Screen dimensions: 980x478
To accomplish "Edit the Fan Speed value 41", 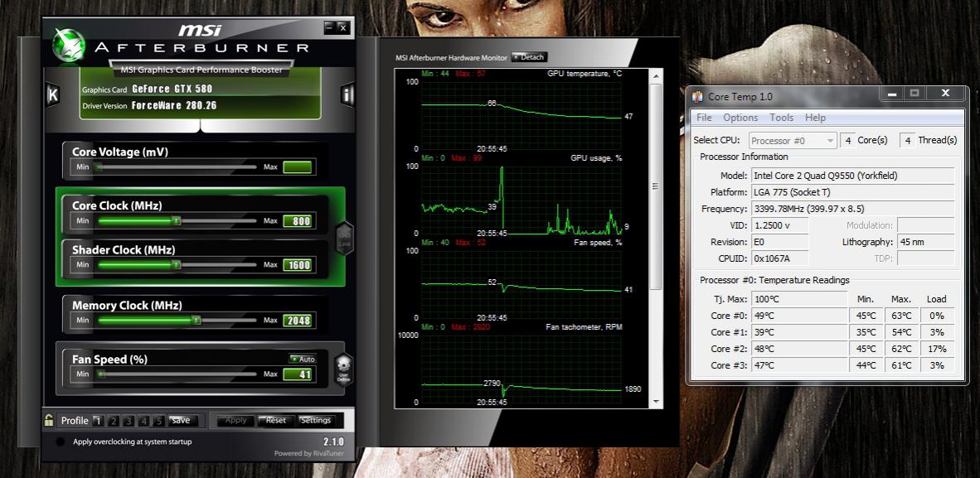I will (297, 374).
